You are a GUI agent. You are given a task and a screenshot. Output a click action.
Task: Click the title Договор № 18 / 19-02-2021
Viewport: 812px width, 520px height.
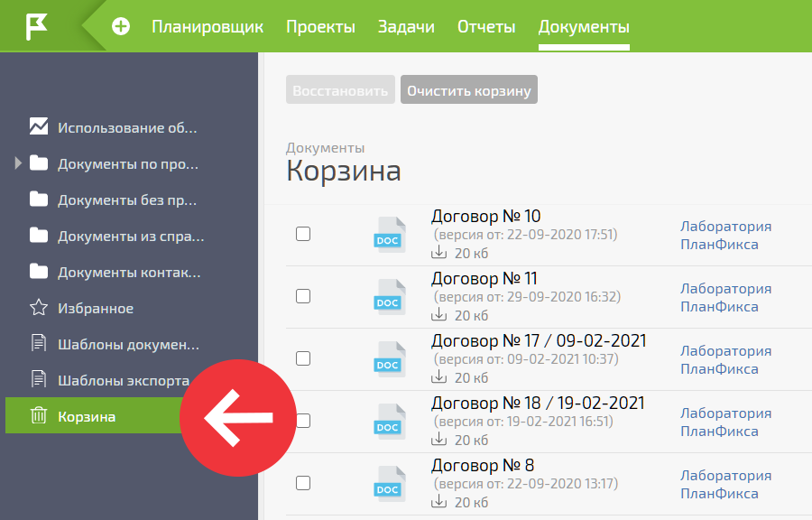pos(538,403)
